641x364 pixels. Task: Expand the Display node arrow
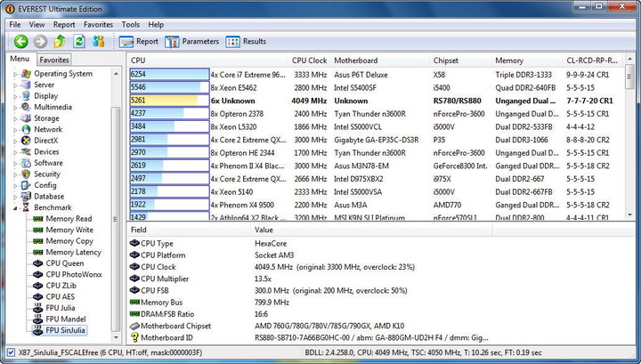click(15, 96)
